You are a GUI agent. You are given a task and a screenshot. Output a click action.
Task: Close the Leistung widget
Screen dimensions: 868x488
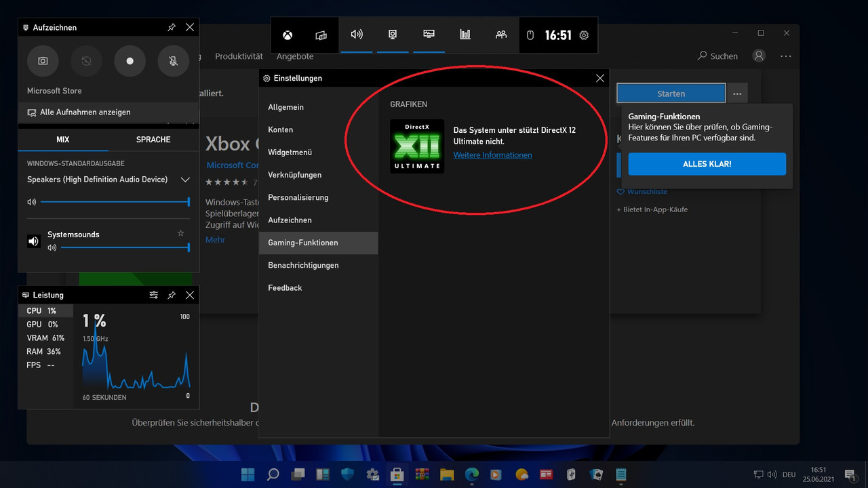coord(190,296)
